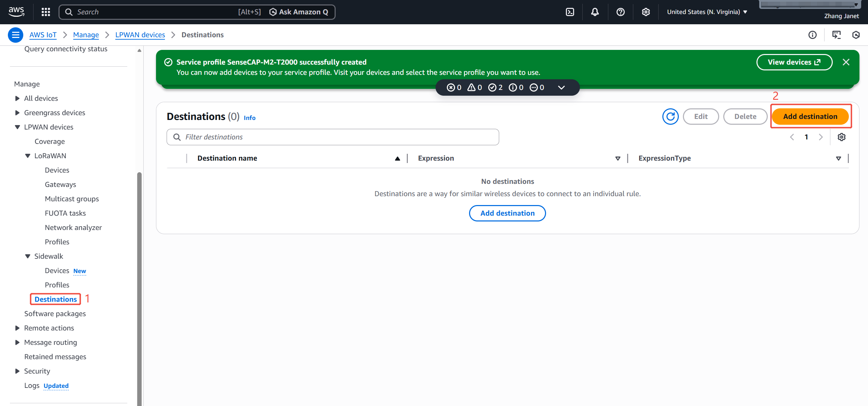Dismiss the success notification banner
The width and height of the screenshot is (868, 406).
click(846, 62)
